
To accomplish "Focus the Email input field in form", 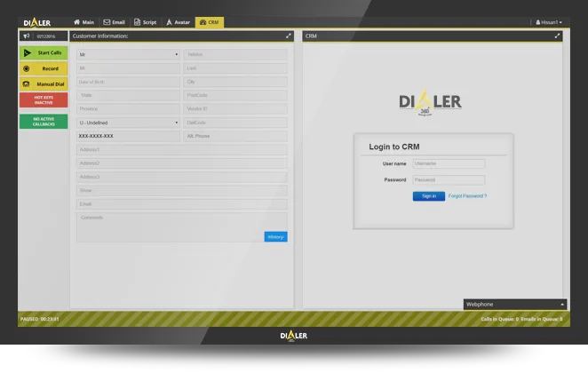I will 182,204.
